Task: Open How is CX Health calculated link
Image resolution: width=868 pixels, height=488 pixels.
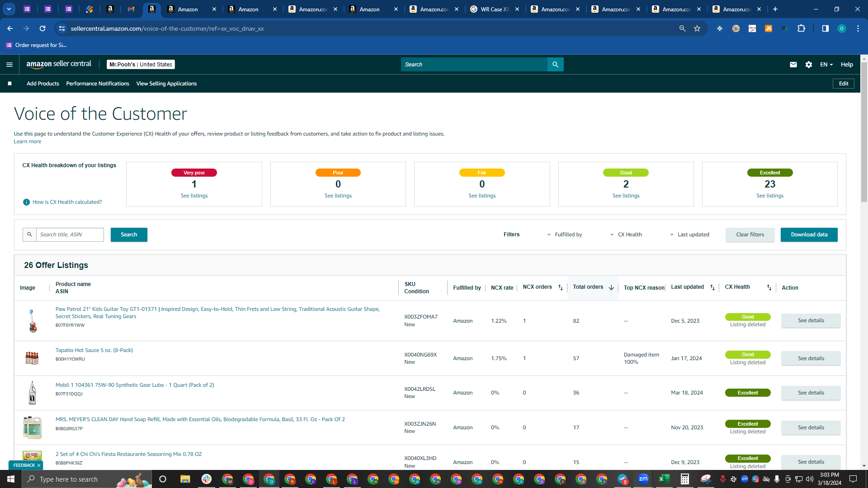Action: 67,202
